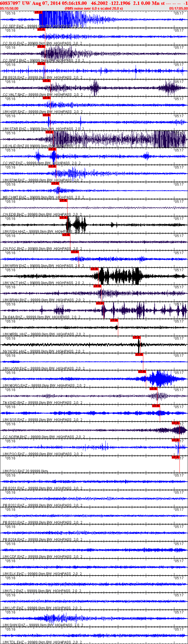
Task: Click the red pick flag on MB.CHMT trace
Action: (55, 183)
